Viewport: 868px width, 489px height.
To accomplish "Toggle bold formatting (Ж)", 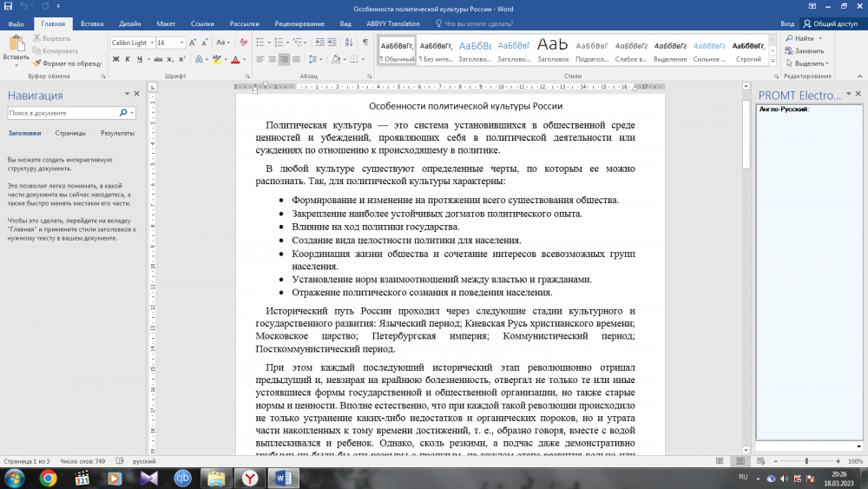I will pos(115,59).
